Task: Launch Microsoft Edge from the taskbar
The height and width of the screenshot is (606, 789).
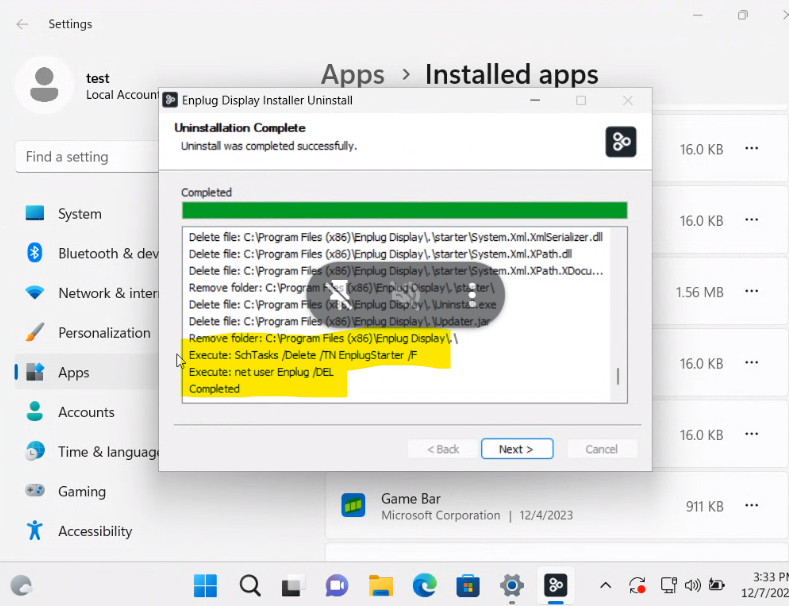Action: [x=425, y=585]
